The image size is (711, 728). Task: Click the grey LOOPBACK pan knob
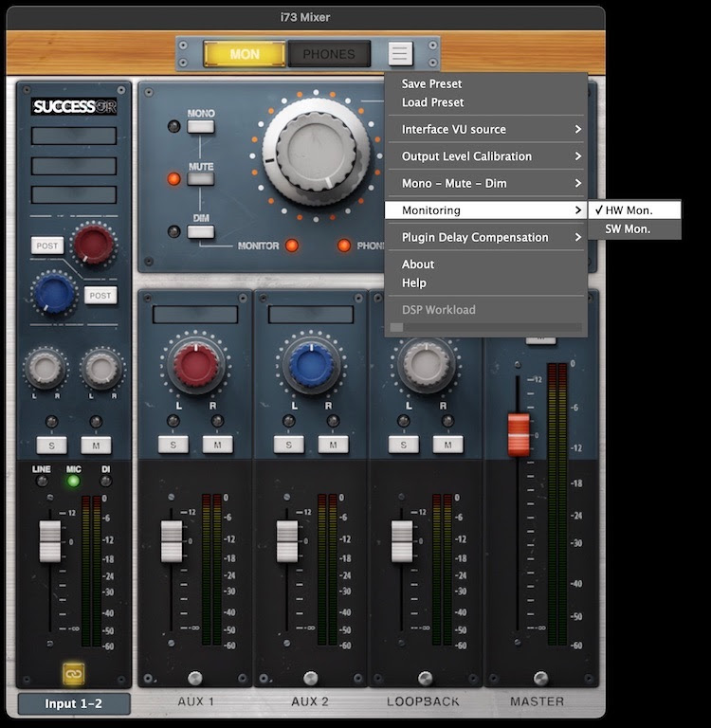click(426, 365)
